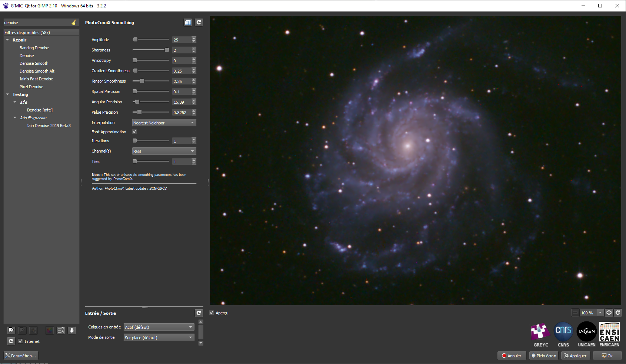Screen dimensions: 626x364
Task: Click the CNRS logo
Action: pyautogui.click(x=563, y=334)
